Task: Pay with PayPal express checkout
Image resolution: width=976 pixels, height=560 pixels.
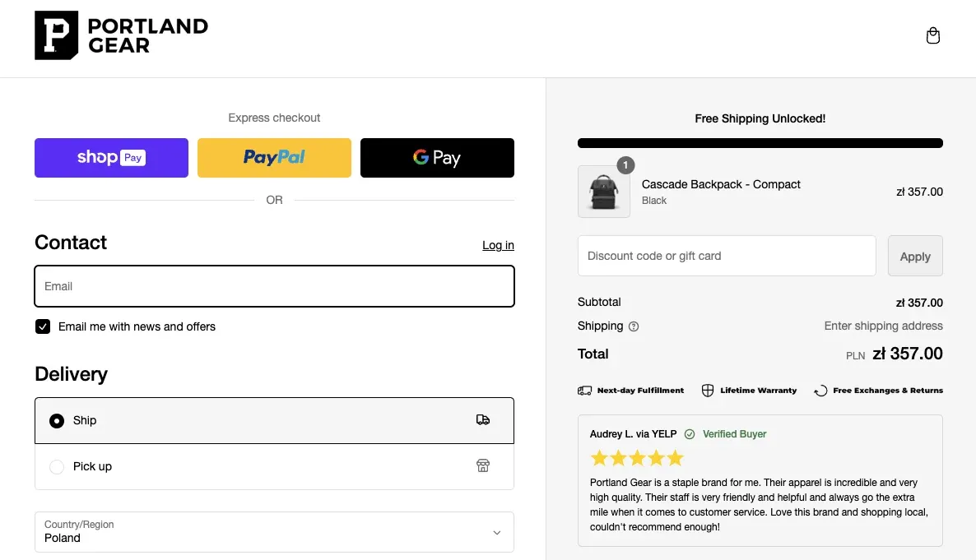Action: [275, 158]
